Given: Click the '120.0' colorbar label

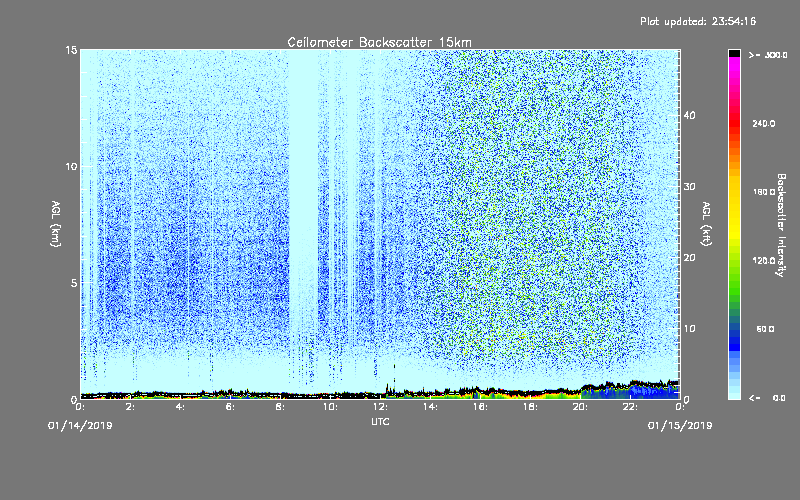Looking at the screenshot, I should click(764, 261).
